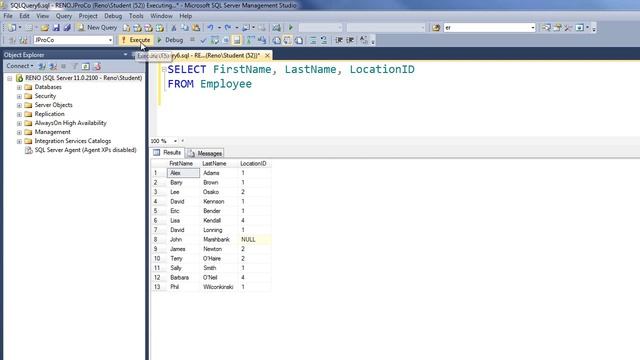Click the New Project icon
The height and width of the screenshot is (360, 640).
click(12, 28)
